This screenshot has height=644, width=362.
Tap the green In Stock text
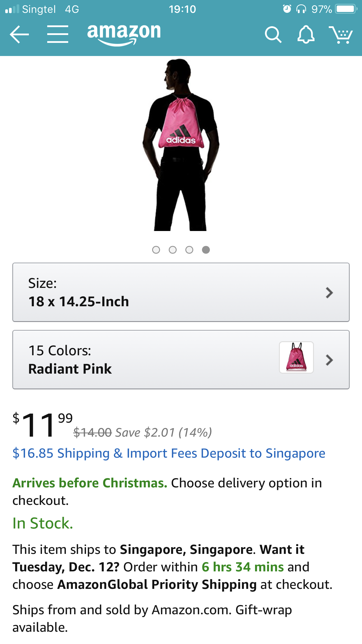click(x=43, y=523)
